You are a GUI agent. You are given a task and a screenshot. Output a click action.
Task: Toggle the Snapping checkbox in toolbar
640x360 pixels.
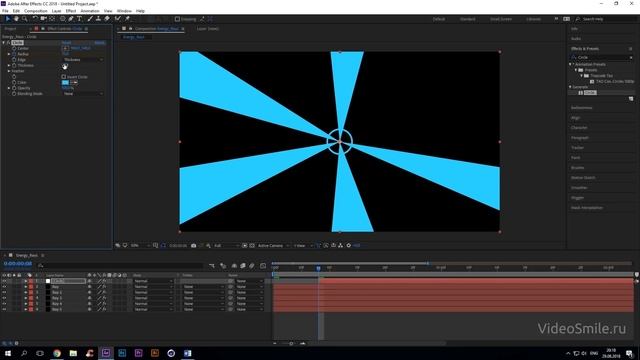pyautogui.click(x=177, y=19)
